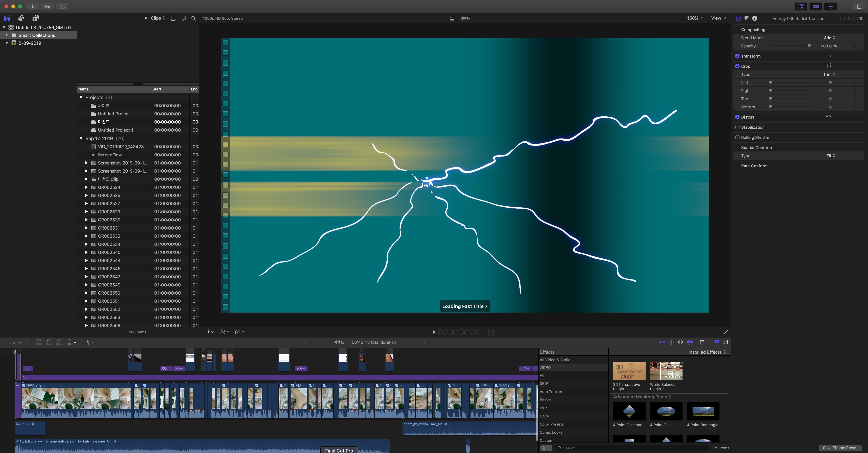The width and height of the screenshot is (868, 453).
Task: Click the Import Media arrow icon
Action: [32, 6]
